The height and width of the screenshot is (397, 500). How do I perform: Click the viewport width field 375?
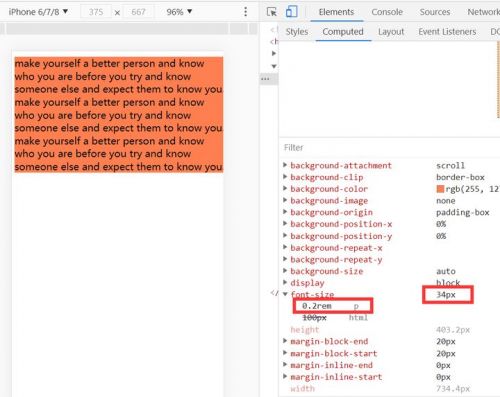[96, 12]
